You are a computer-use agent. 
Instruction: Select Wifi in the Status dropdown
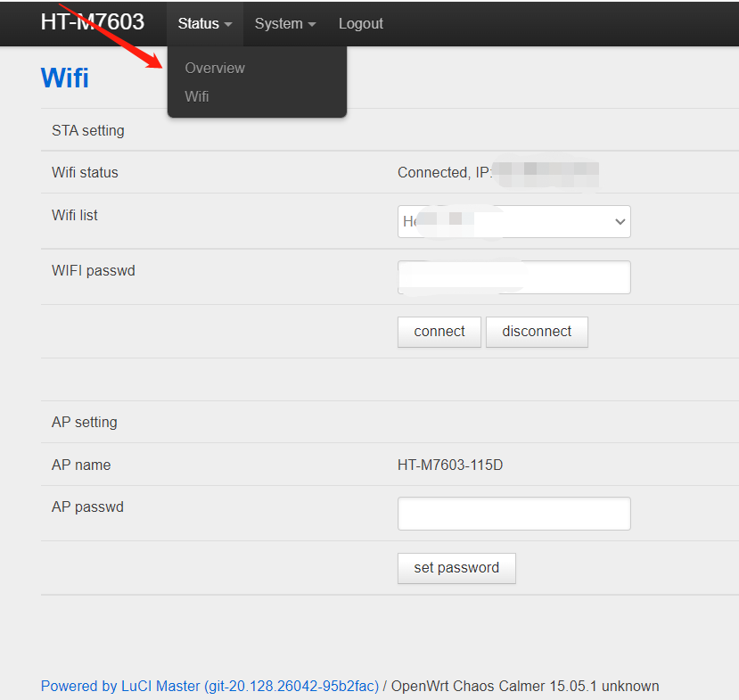(197, 96)
